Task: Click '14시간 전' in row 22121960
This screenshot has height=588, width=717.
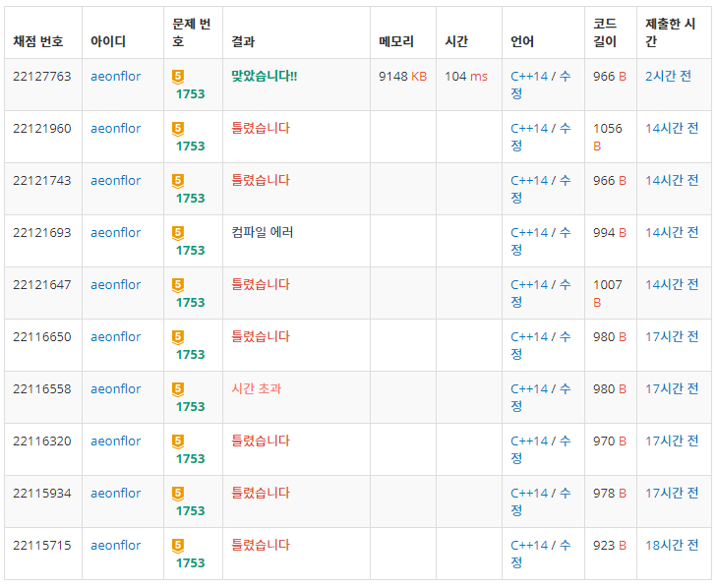Action: (672, 129)
